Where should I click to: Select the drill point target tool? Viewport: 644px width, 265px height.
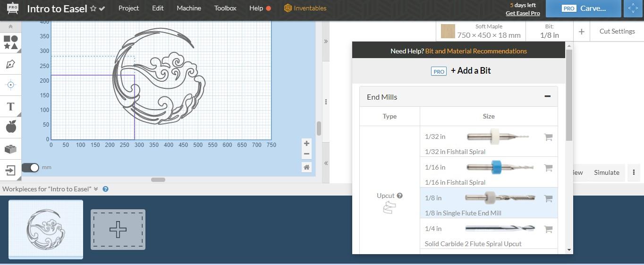point(11,85)
